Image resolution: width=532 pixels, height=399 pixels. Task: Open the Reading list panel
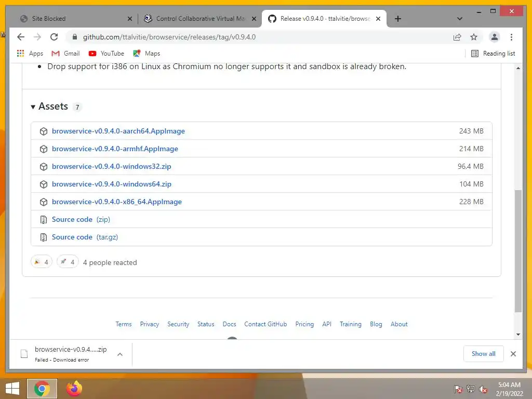click(493, 54)
